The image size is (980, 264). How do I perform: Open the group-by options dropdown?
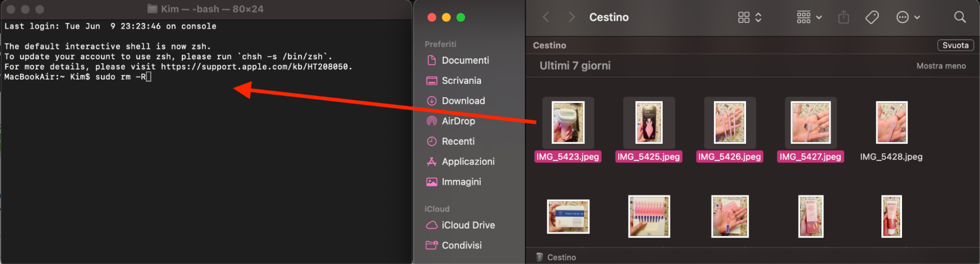point(809,17)
